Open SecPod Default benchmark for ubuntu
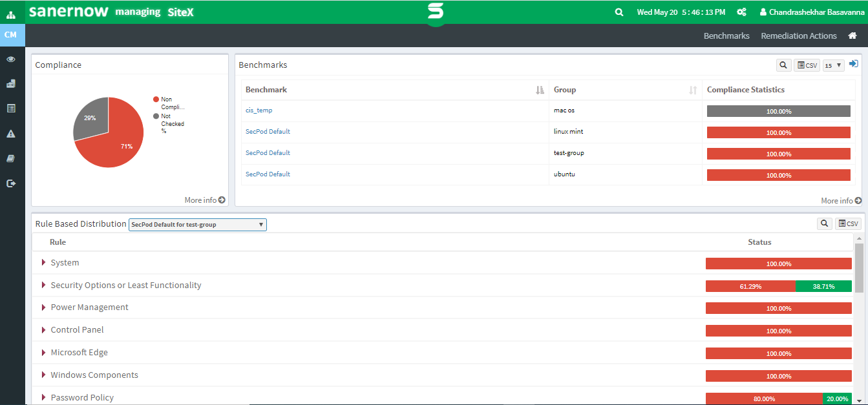 click(268, 174)
